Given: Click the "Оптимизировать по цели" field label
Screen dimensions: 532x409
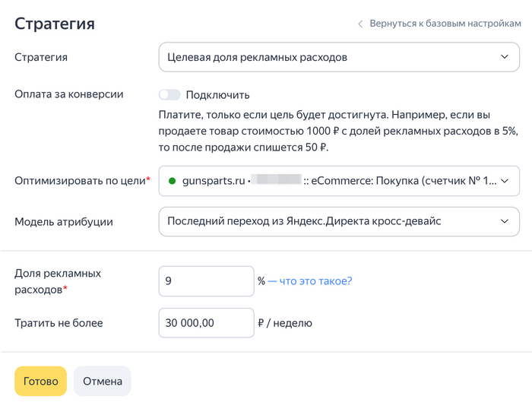Looking at the screenshot, I should (x=81, y=181).
